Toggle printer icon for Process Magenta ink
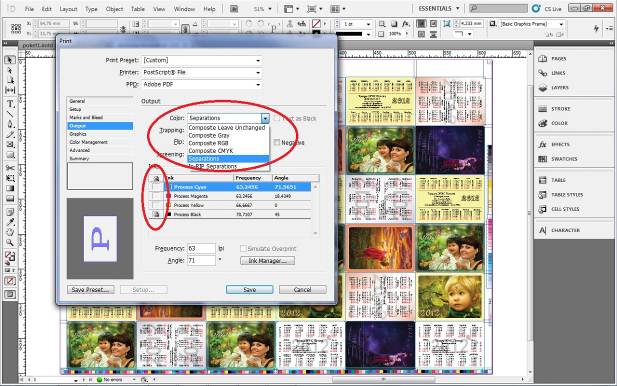 156,196
